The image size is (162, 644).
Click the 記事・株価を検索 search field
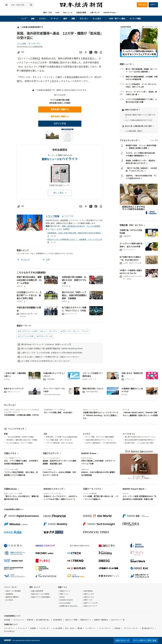20,5
